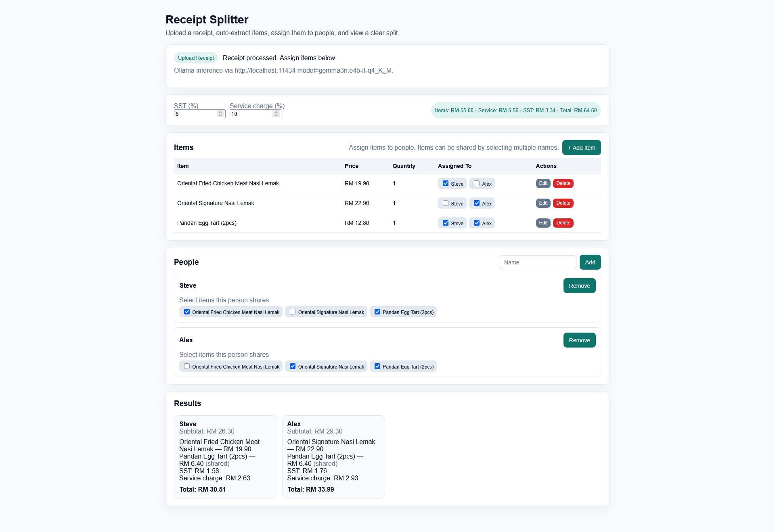Uncheck Pandan Egg Tart in Alex's card
775x532 pixels.
click(377, 366)
